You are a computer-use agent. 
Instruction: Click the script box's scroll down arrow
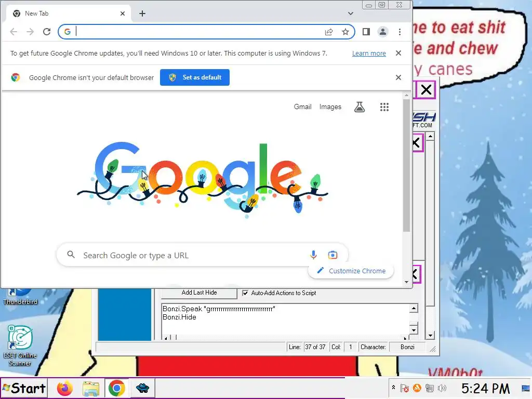(x=414, y=330)
